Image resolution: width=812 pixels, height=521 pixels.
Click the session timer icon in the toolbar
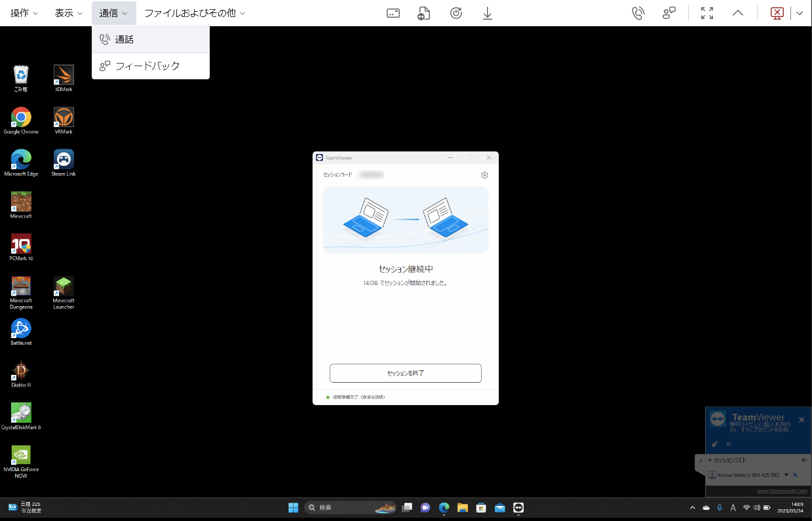click(456, 12)
